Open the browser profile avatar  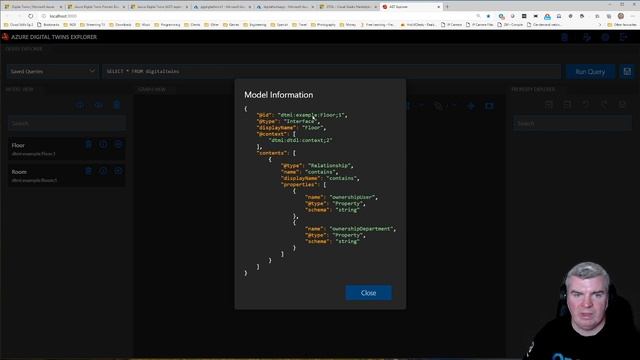(x=620, y=16)
